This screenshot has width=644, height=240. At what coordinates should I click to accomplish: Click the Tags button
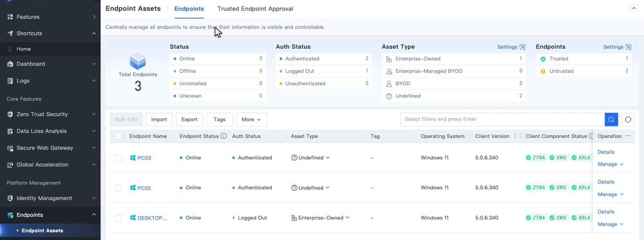(220, 119)
